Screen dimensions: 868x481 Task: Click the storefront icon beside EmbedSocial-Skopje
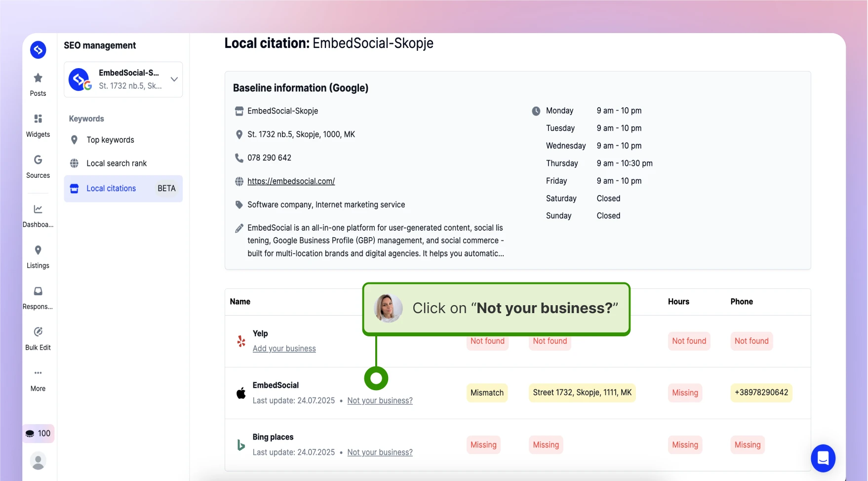click(239, 111)
